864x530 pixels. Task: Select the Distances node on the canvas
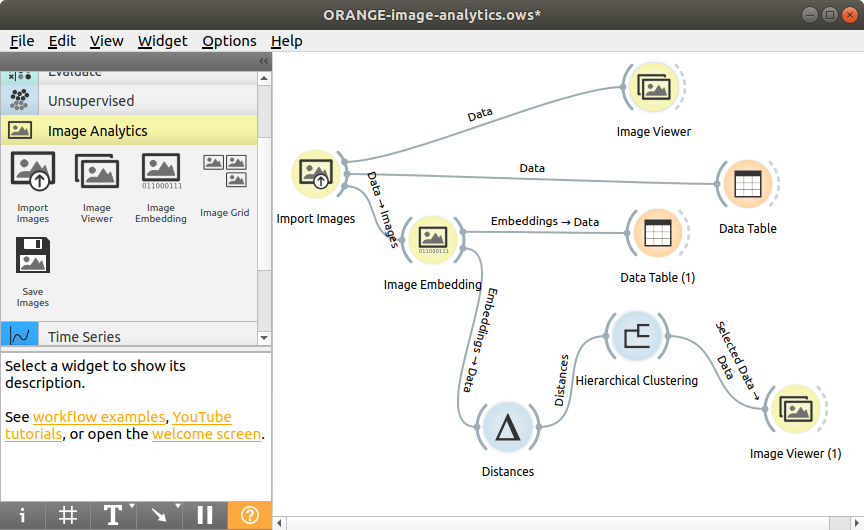click(x=509, y=428)
